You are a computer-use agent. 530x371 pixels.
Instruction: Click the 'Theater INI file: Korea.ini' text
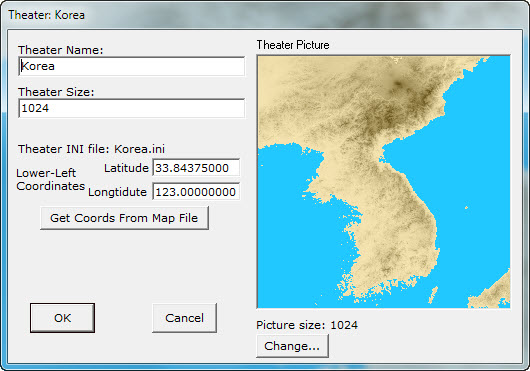click(92, 149)
